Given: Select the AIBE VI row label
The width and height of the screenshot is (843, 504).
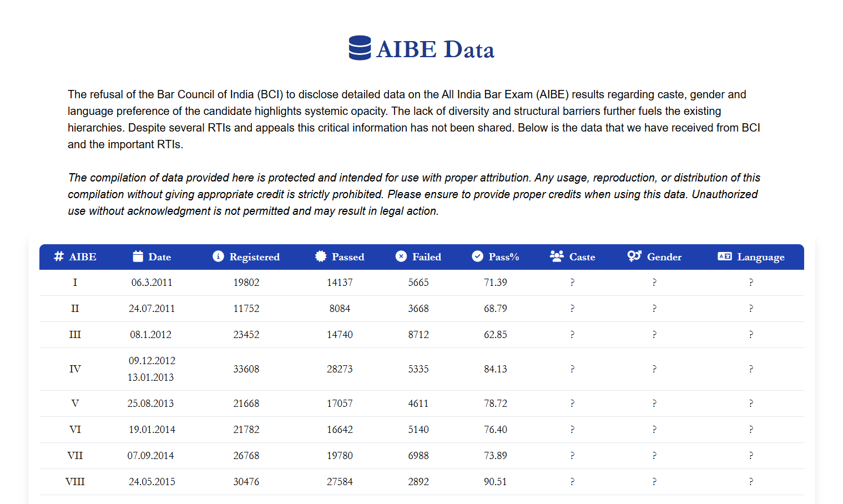Looking at the screenshot, I should [x=75, y=430].
